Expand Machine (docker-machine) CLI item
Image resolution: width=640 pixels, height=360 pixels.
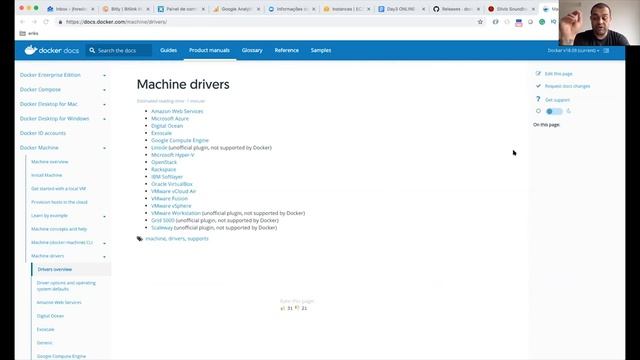tap(104, 243)
